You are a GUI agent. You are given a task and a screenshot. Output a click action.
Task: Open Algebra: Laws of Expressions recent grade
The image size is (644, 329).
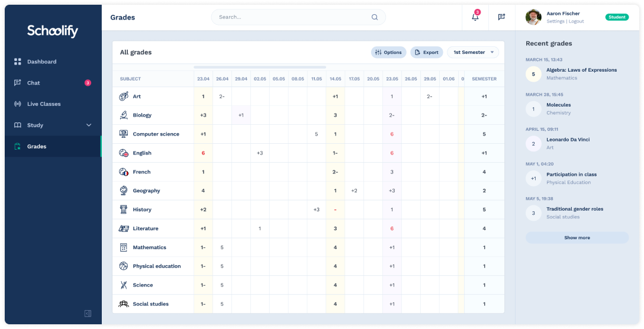(577, 74)
